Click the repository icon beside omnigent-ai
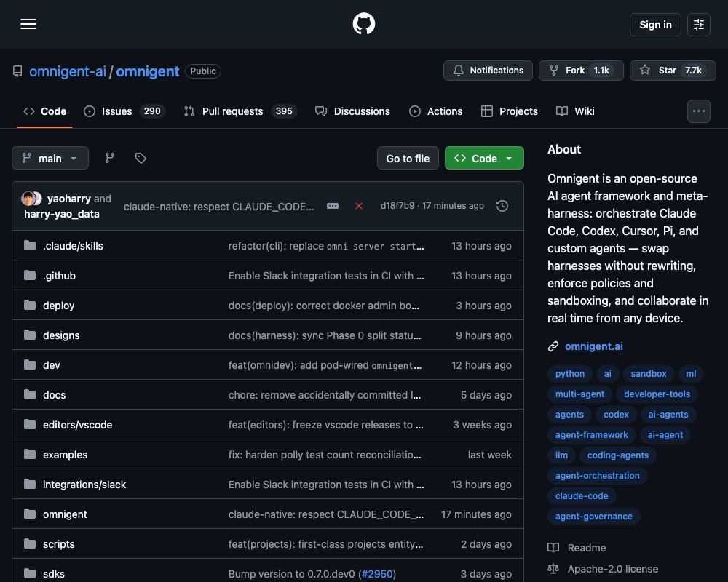The image size is (728, 582). tap(17, 71)
